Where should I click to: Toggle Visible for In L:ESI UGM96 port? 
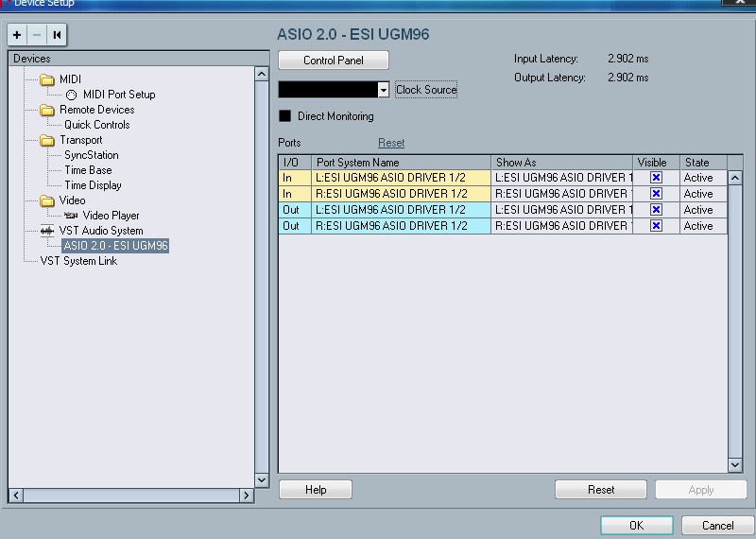pyautogui.click(x=656, y=178)
